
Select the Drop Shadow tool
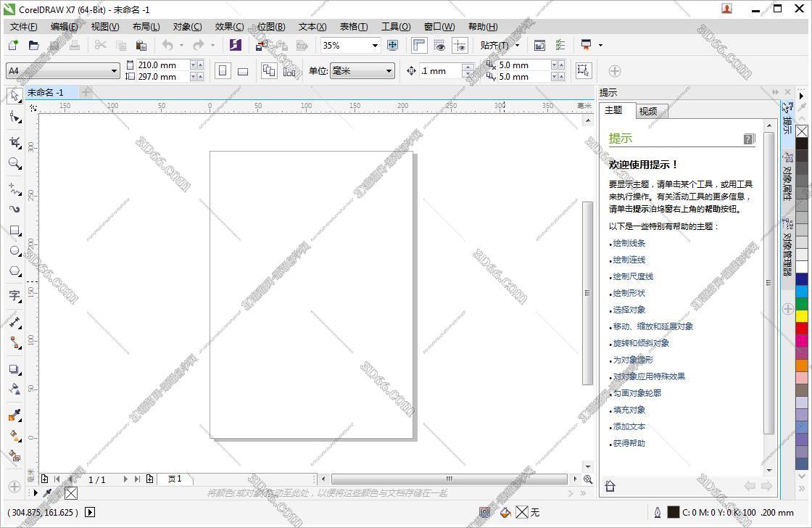tap(14, 369)
